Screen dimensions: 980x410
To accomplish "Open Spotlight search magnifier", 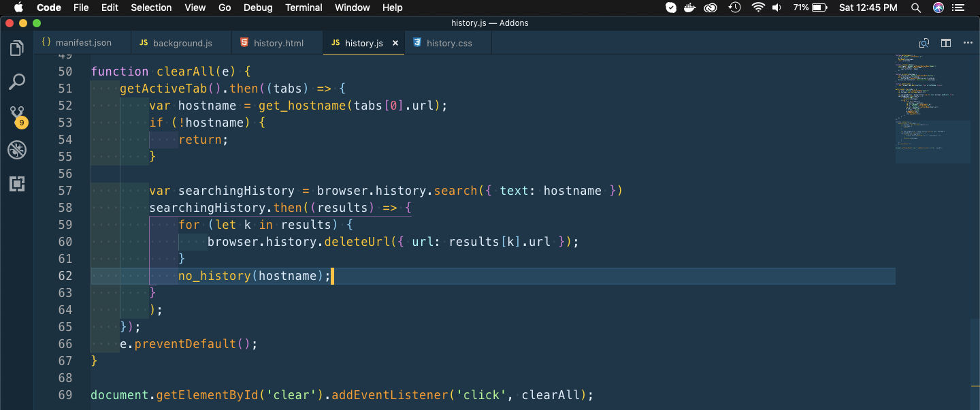I will click(x=917, y=7).
